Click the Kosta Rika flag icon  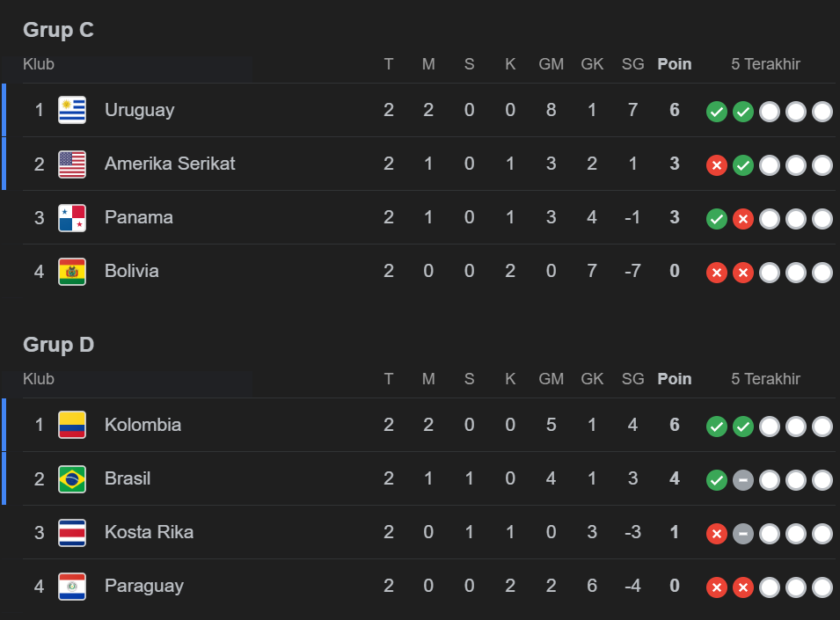pyautogui.click(x=72, y=532)
